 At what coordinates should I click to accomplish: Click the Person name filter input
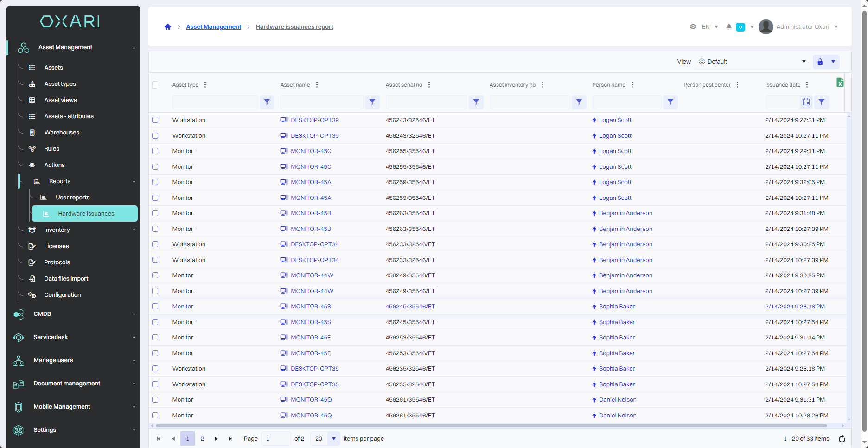click(626, 102)
